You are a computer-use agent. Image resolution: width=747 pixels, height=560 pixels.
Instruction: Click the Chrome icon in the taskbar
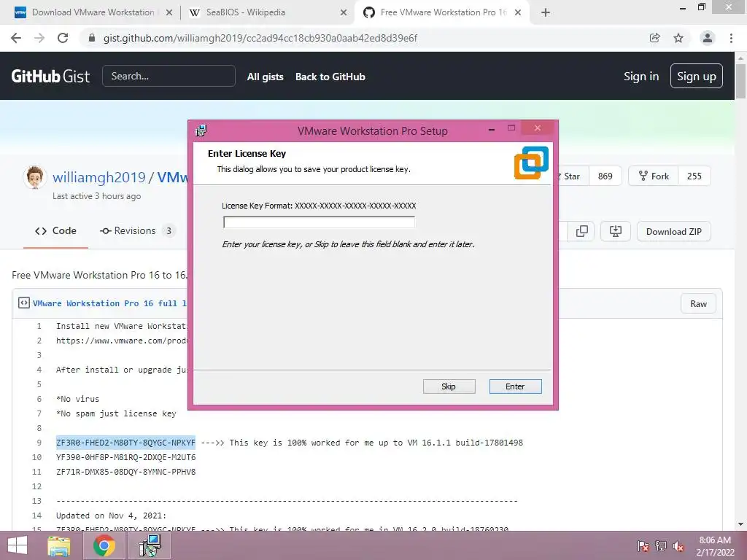pyautogui.click(x=104, y=545)
